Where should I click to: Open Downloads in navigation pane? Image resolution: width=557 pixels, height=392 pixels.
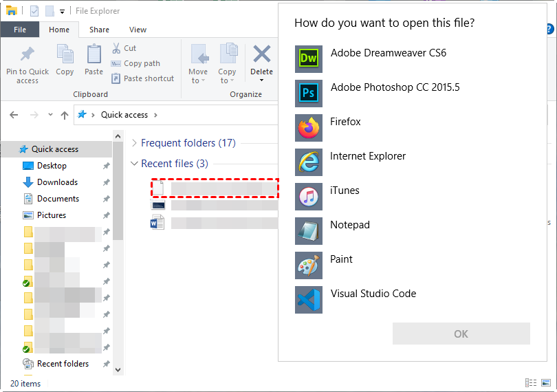point(57,182)
